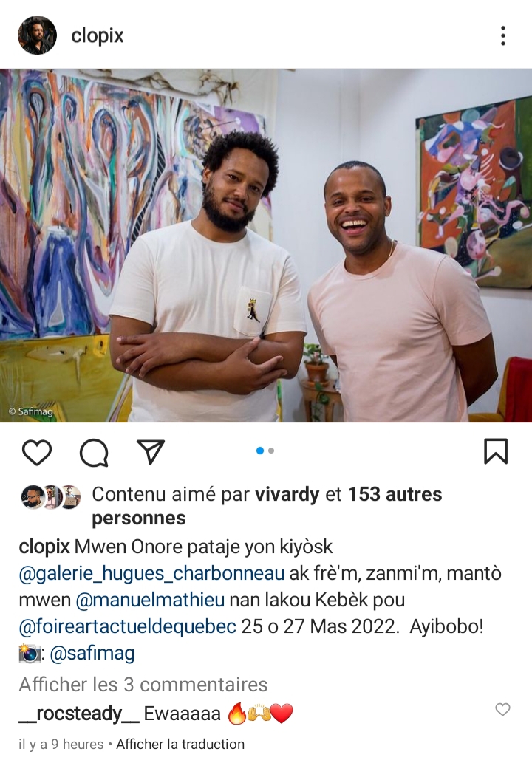Expand Afficher les 3 commentaires
The height and width of the screenshot is (763, 532).
point(143,685)
